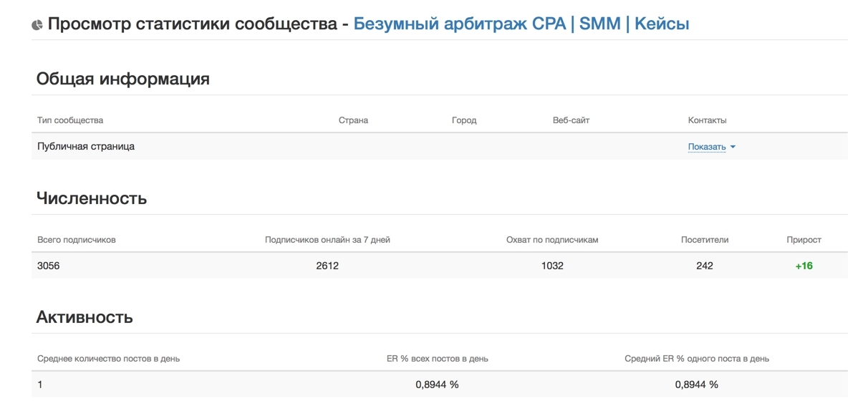Click the Численность section heading

coord(92,198)
